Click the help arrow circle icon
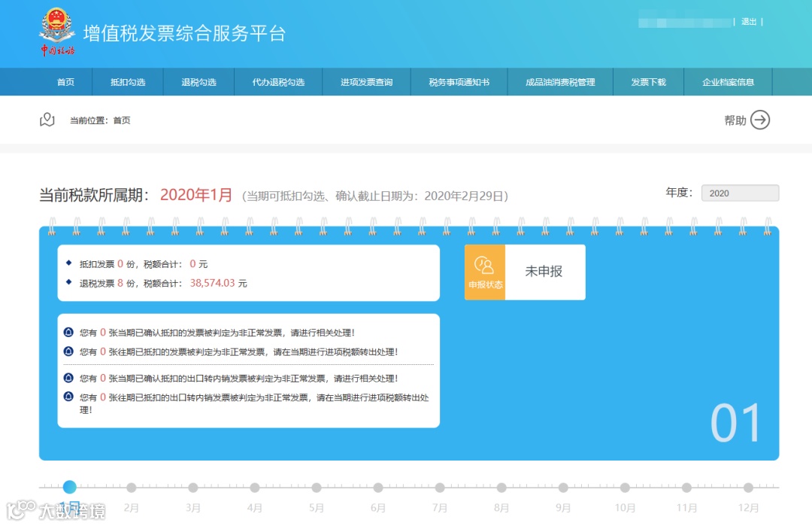The height and width of the screenshot is (526, 812). tap(759, 120)
